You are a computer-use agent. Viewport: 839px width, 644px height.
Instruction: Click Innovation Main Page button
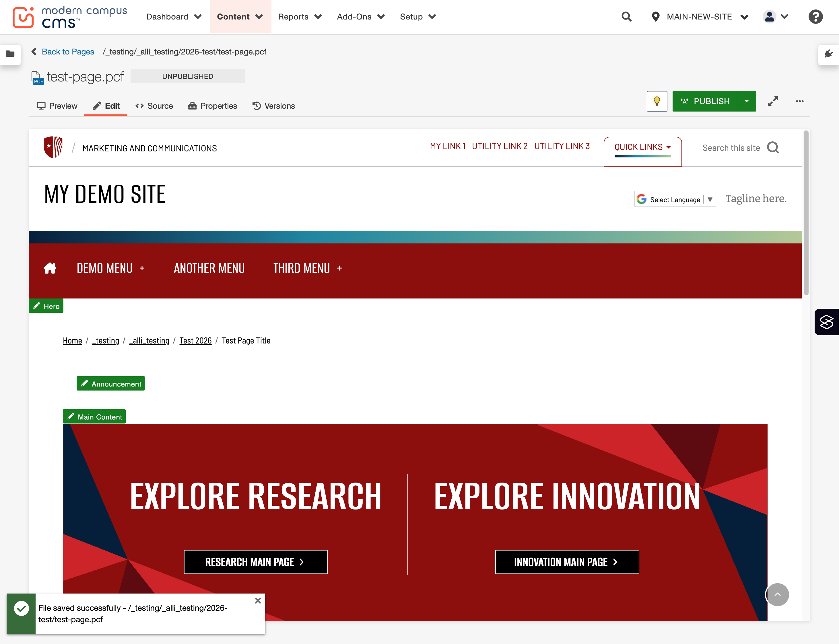[x=567, y=562]
